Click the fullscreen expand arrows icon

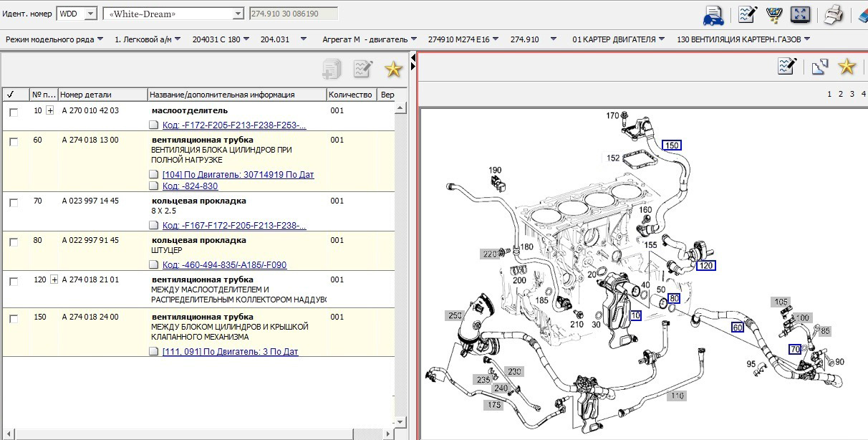[800, 14]
